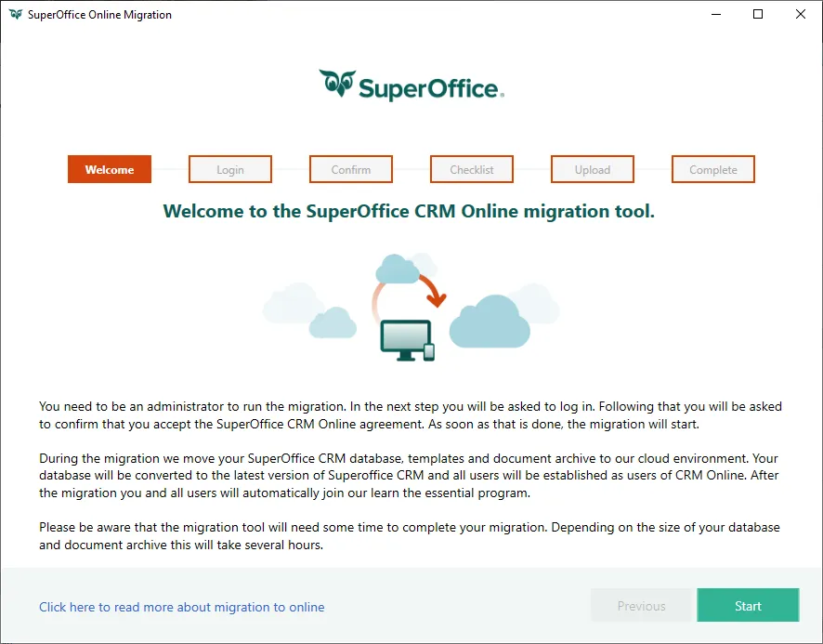Go to the Login step
The height and width of the screenshot is (644, 823).
(230, 170)
